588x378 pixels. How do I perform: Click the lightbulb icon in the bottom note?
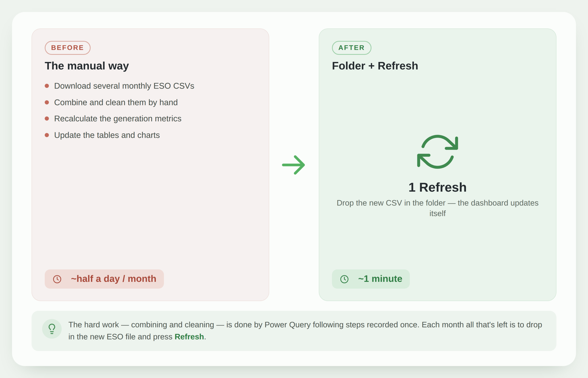pos(52,329)
